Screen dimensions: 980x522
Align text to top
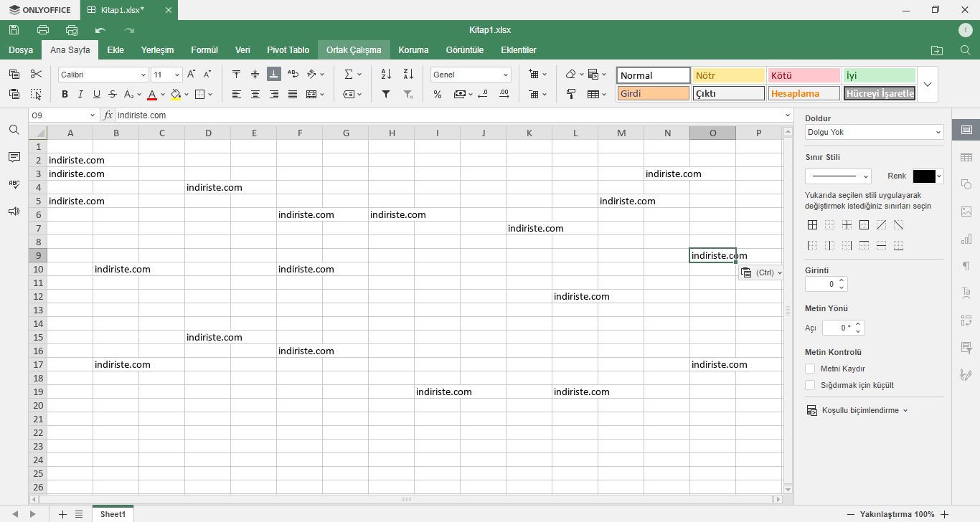point(237,75)
